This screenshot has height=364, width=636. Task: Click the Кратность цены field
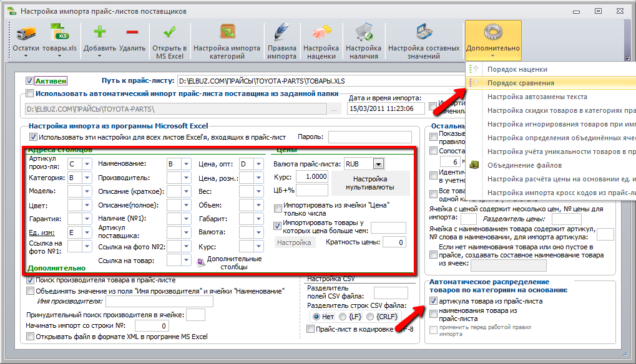(394, 242)
